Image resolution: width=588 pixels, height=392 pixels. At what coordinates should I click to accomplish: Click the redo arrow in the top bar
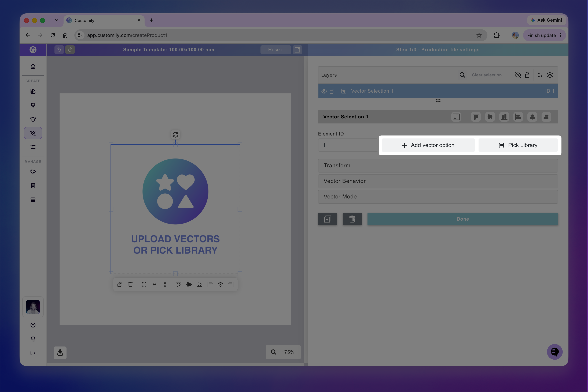click(70, 50)
